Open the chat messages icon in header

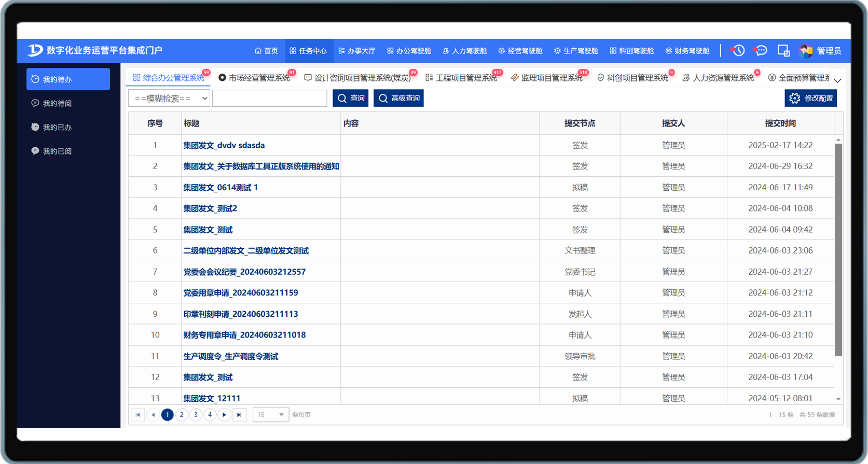click(761, 50)
